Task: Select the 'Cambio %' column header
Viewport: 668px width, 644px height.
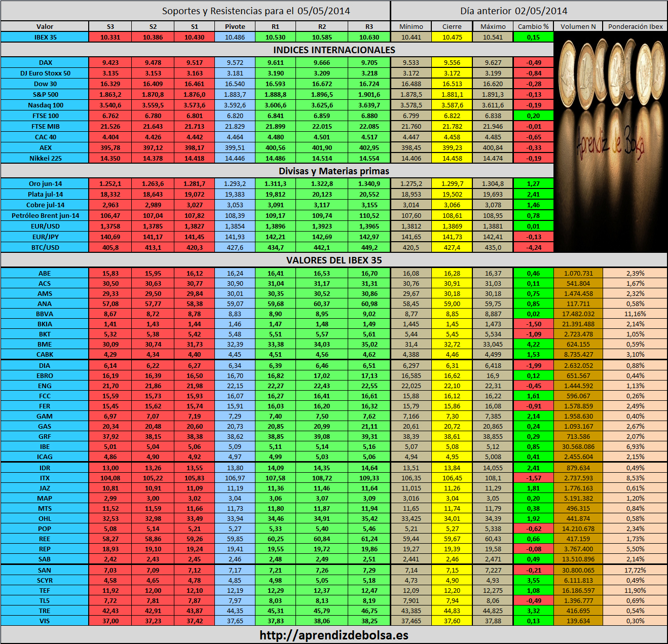Action: click(x=533, y=26)
